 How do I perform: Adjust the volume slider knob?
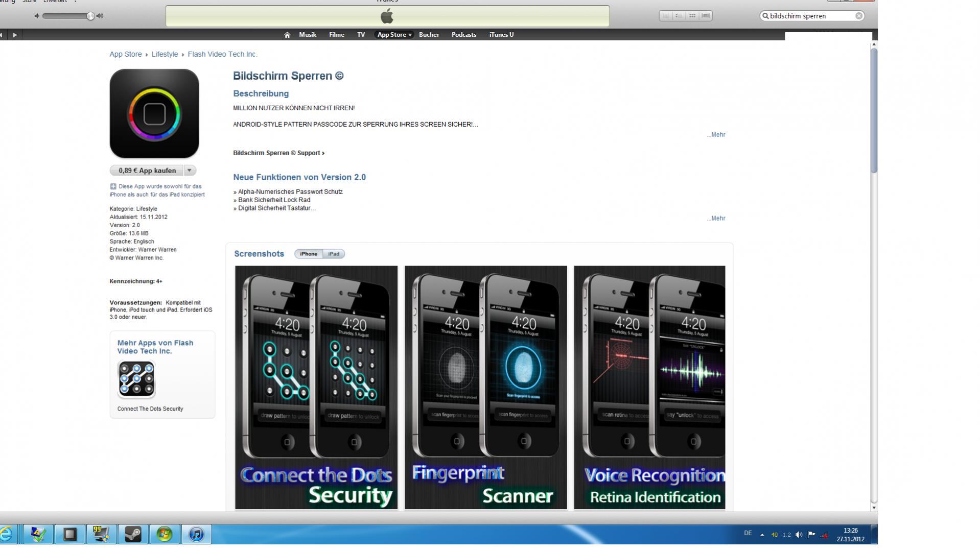pyautogui.click(x=90, y=16)
